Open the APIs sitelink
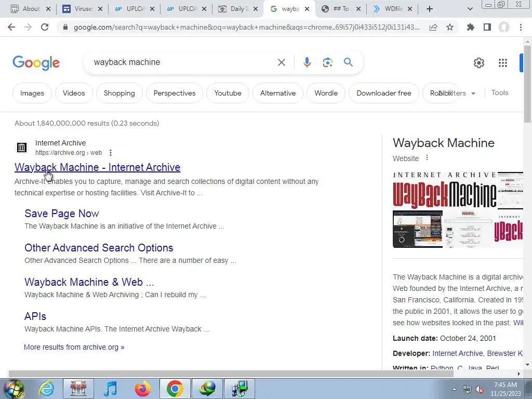Viewport: 532px width, 399px height. coord(35,316)
